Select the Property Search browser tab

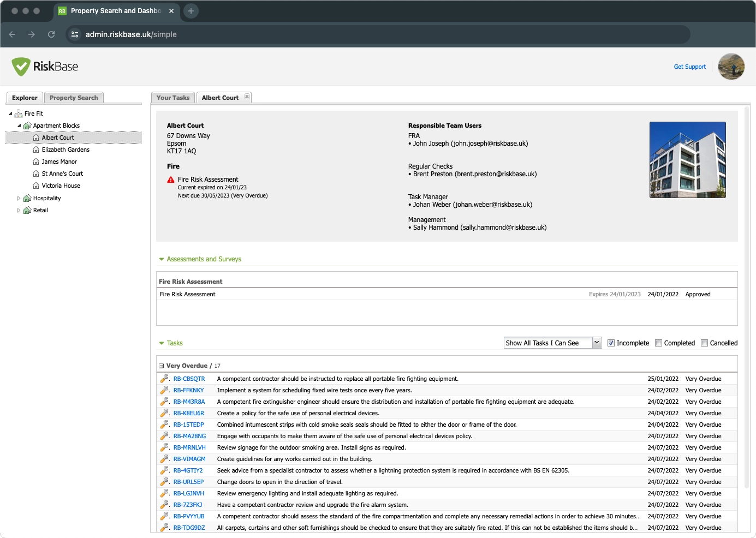[116, 11]
